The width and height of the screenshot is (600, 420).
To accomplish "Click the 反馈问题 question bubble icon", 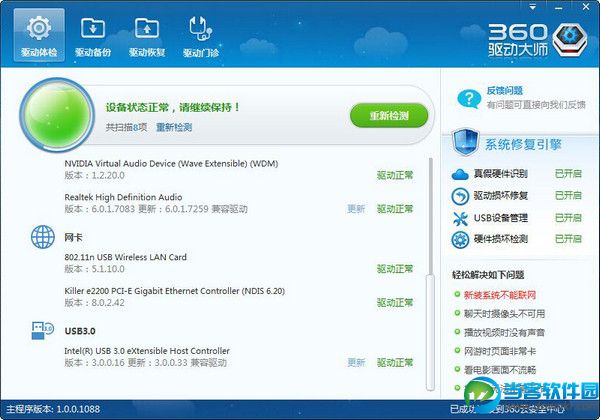I will 469,99.
